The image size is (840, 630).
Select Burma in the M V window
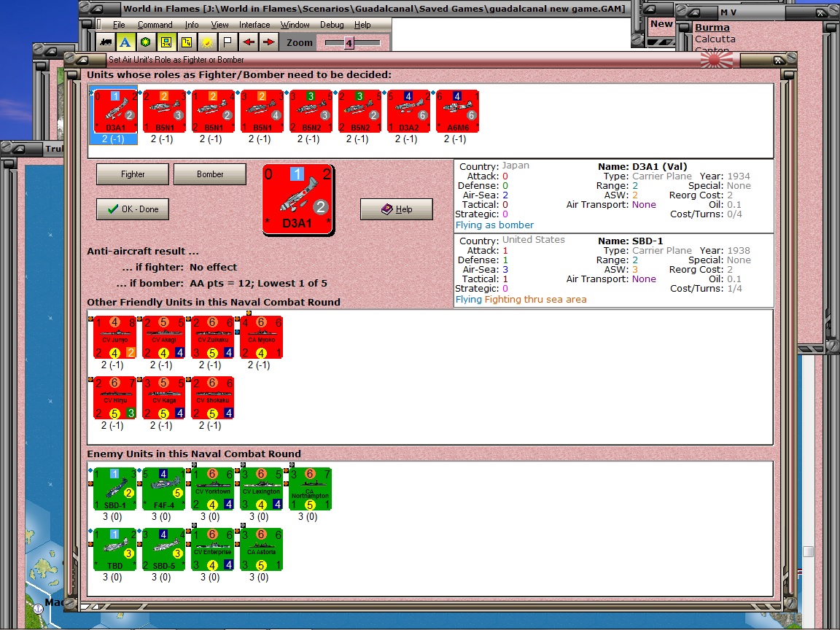point(712,27)
